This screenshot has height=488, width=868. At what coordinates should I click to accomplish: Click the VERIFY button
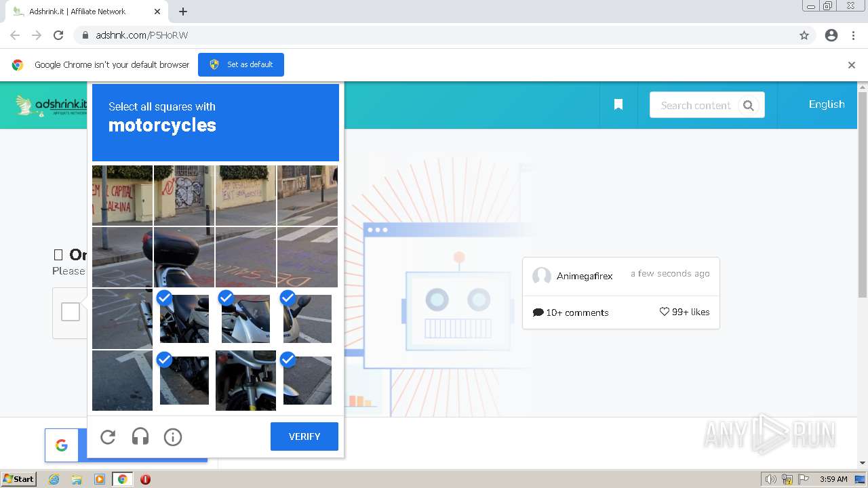(304, 436)
